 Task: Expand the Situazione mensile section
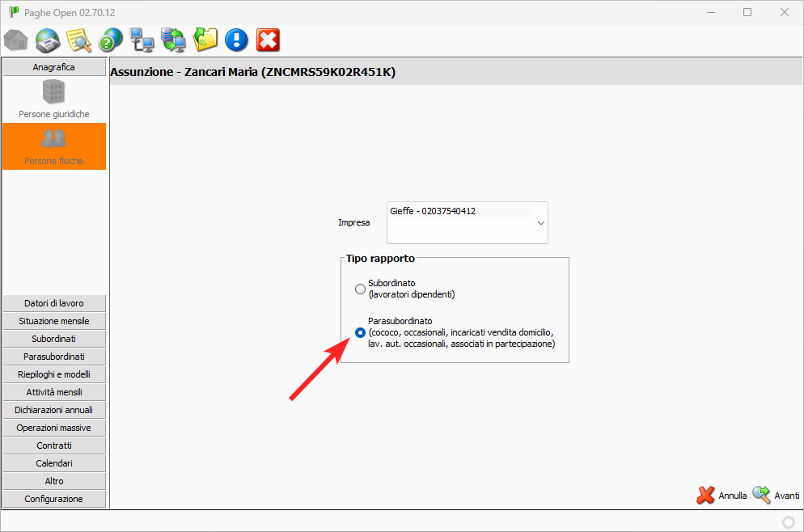pyautogui.click(x=54, y=321)
